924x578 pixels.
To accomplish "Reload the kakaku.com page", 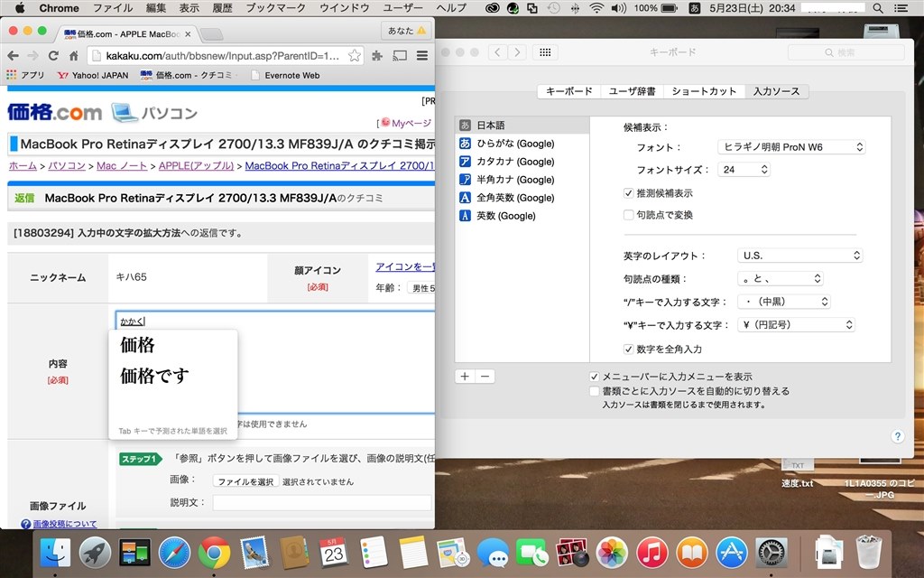I will [53, 55].
